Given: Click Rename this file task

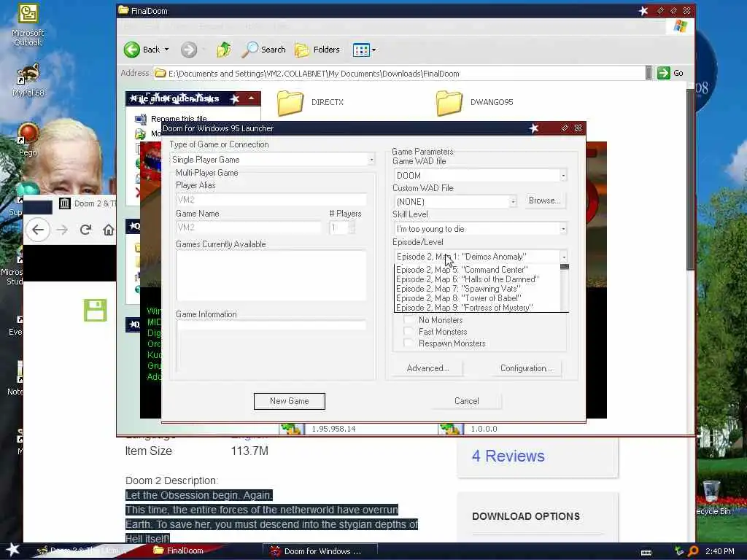Looking at the screenshot, I should tap(179, 119).
